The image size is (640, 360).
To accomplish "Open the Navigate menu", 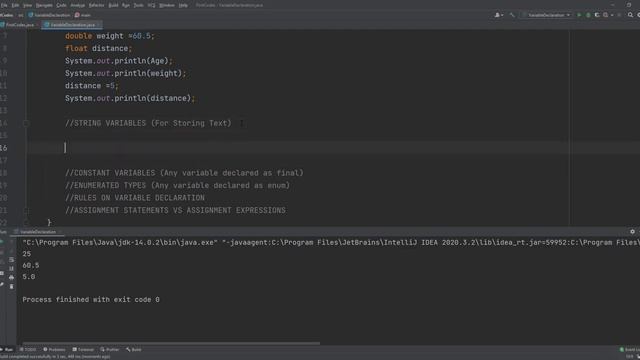I will [44, 5].
